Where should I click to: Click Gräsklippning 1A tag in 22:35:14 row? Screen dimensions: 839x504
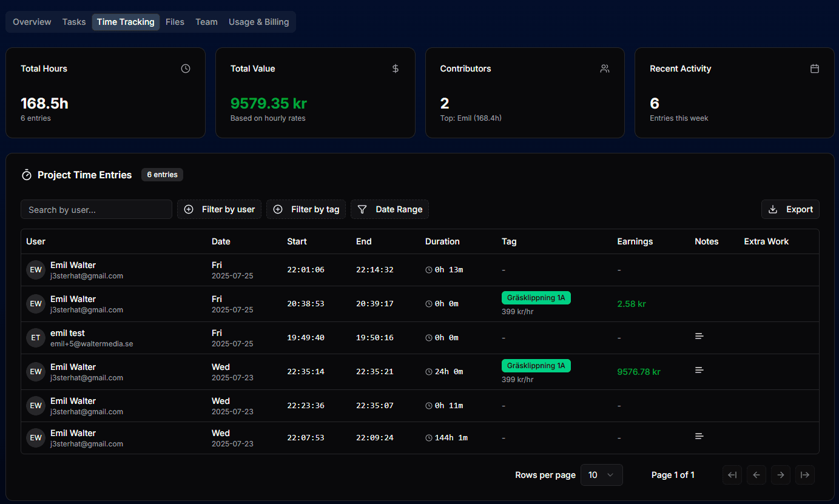pos(536,366)
